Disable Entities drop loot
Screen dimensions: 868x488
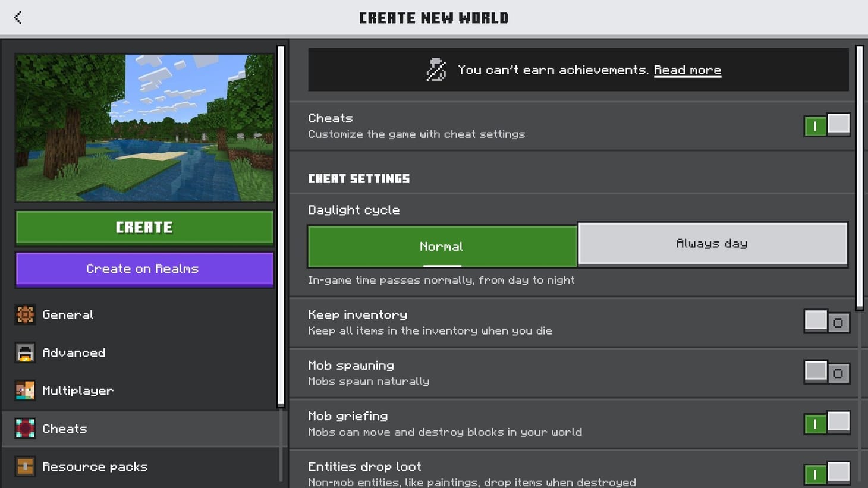pos(826,474)
